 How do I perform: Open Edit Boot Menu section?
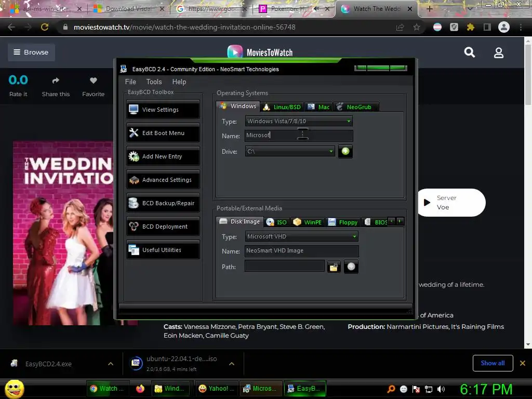pyautogui.click(x=163, y=133)
